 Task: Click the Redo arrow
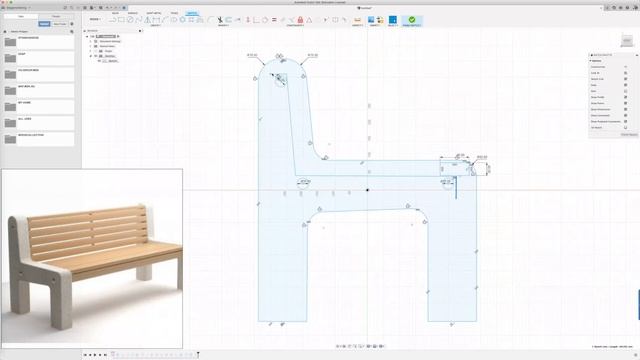click(x=116, y=8)
